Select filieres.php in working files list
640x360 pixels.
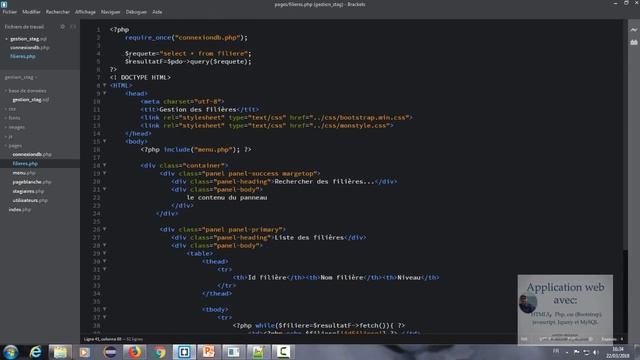coord(23,56)
